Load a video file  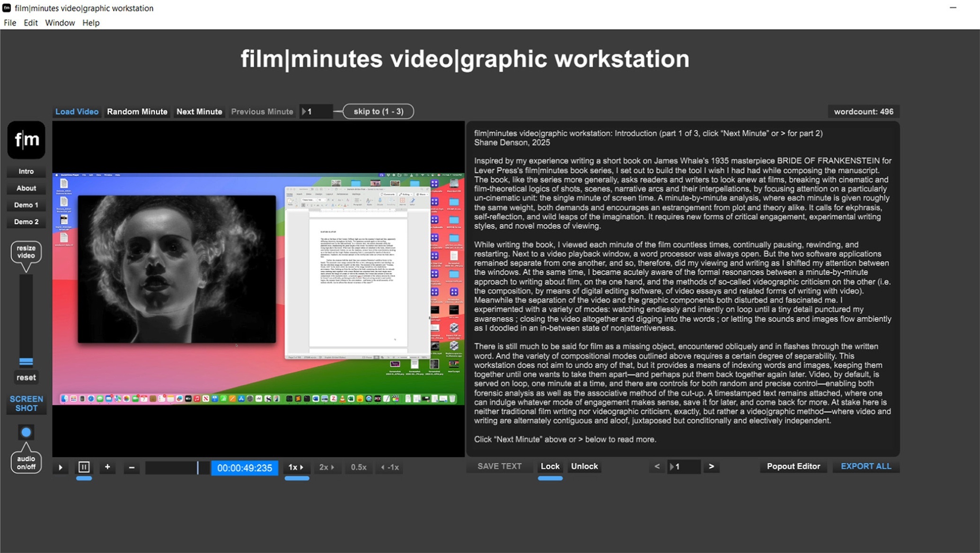tap(77, 112)
